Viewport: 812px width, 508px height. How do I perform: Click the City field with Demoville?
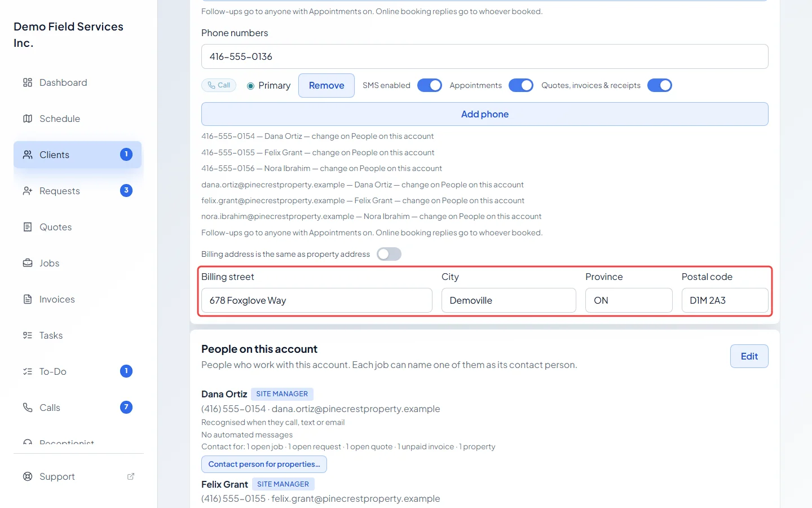(509, 300)
